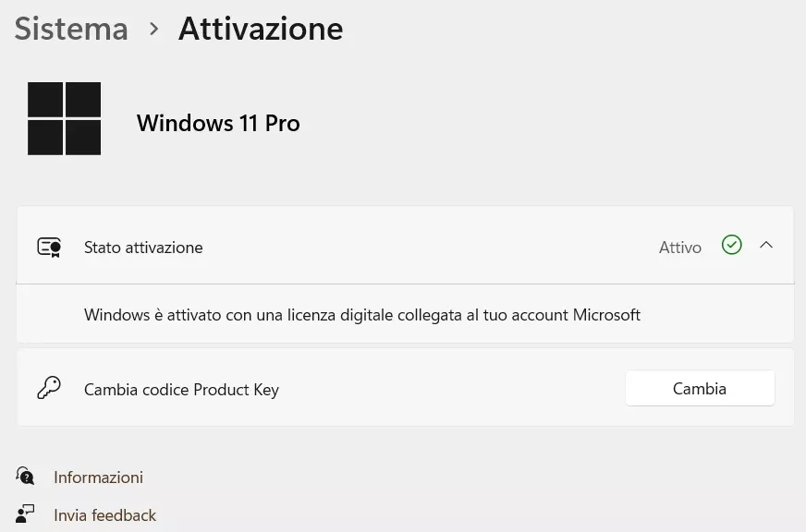The image size is (806, 532).
Task: Open the Informazioni link
Action: pyautogui.click(x=98, y=477)
